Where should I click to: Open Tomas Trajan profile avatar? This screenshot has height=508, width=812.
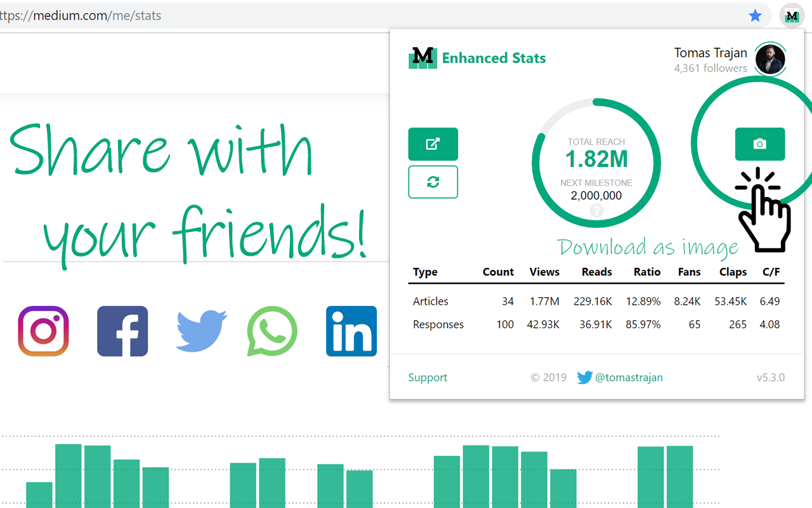tap(771, 59)
